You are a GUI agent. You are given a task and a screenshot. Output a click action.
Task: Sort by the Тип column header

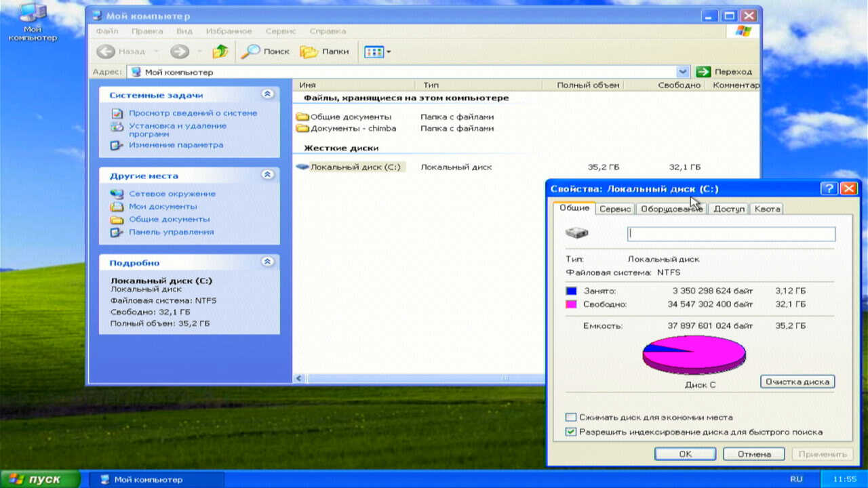479,85
